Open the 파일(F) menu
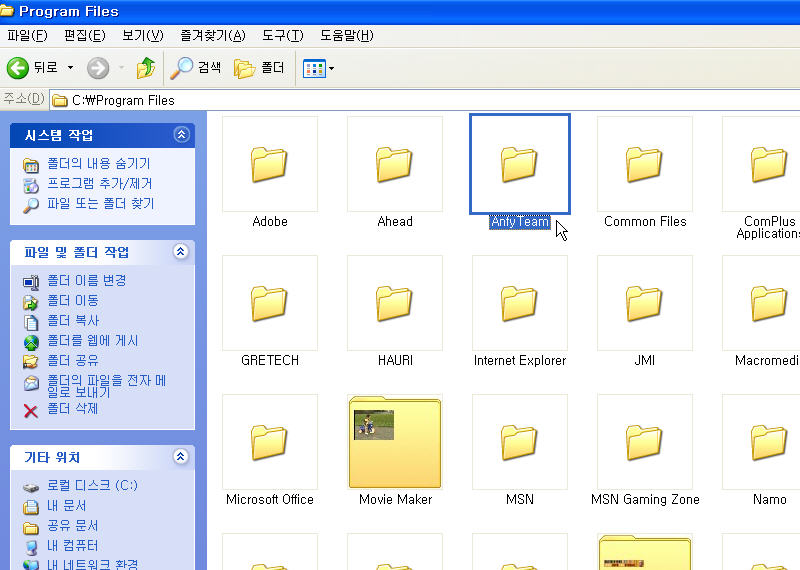Image resolution: width=800 pixels, height=570 pixels. point(28,36)
